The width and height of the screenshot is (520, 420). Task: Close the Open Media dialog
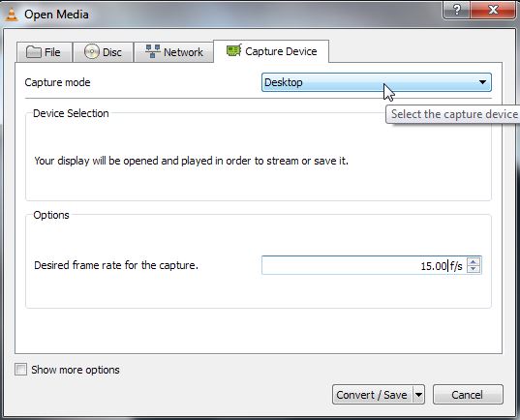(493, 10)
